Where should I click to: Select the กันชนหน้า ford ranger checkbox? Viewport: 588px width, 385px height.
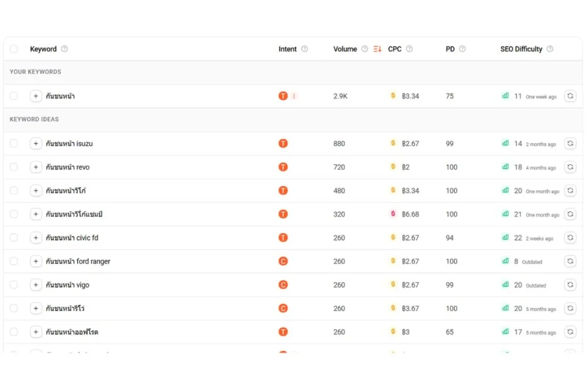[14, 261]
